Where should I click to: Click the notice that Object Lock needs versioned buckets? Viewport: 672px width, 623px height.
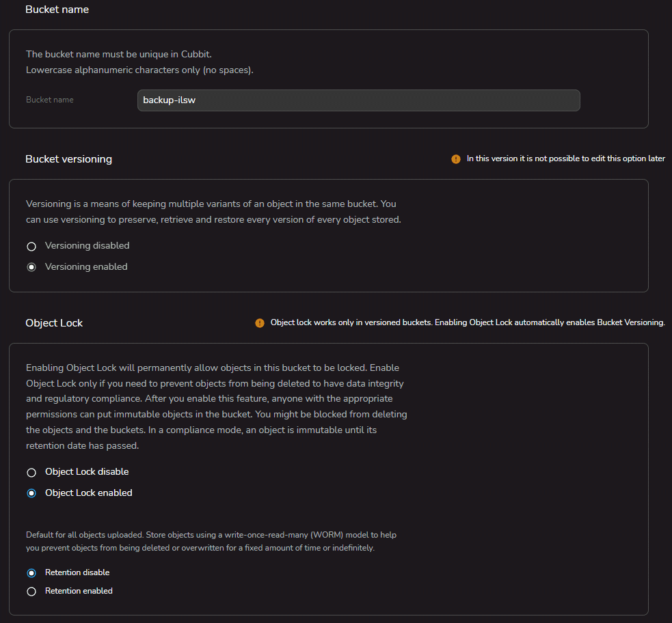click(x=468, y=322)
